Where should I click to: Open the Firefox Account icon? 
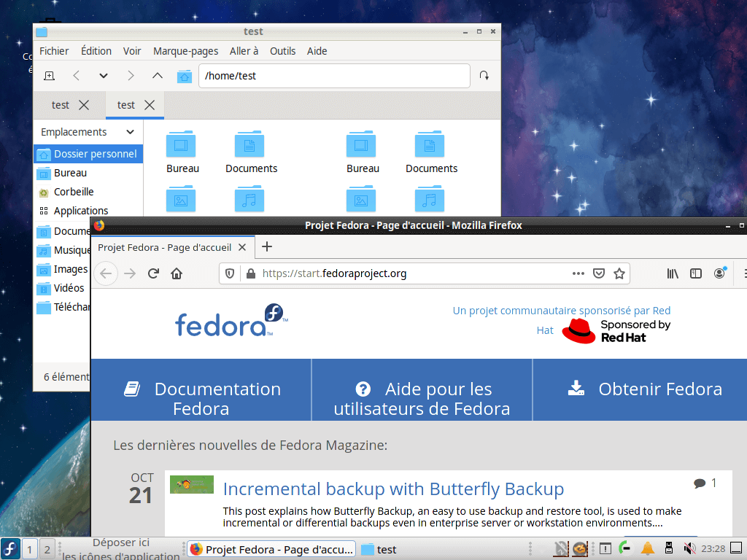719,273
